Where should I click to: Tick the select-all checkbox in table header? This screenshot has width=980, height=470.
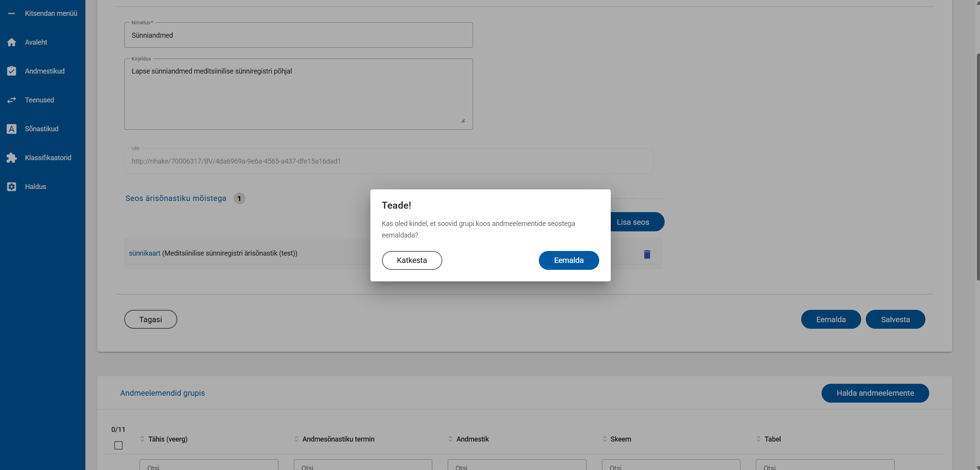118,445
